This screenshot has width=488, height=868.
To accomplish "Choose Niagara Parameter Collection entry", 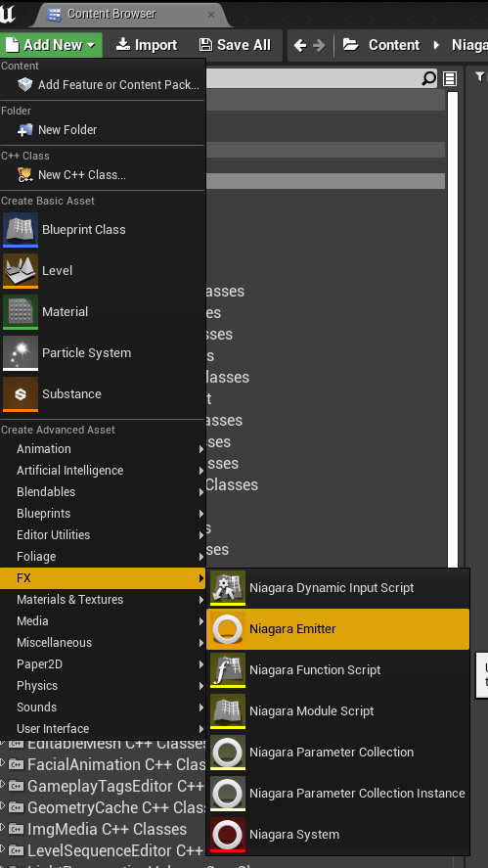I will coord(338,753).
